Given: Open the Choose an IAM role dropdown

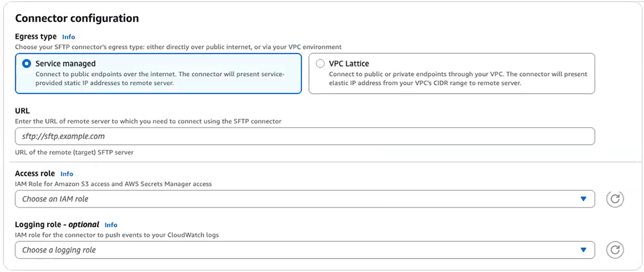Looking at the screenshot, I should 300,199.
